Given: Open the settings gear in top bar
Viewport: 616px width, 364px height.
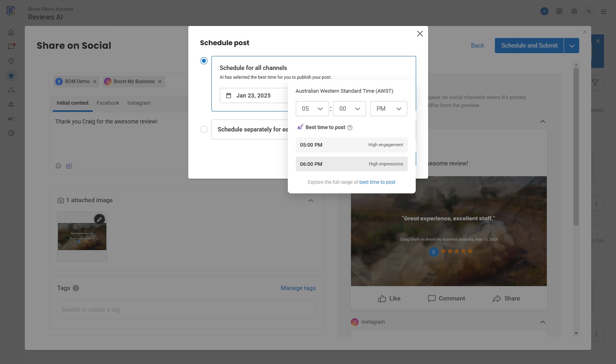Looking at the screenshot, I should [x=574, y=12].
